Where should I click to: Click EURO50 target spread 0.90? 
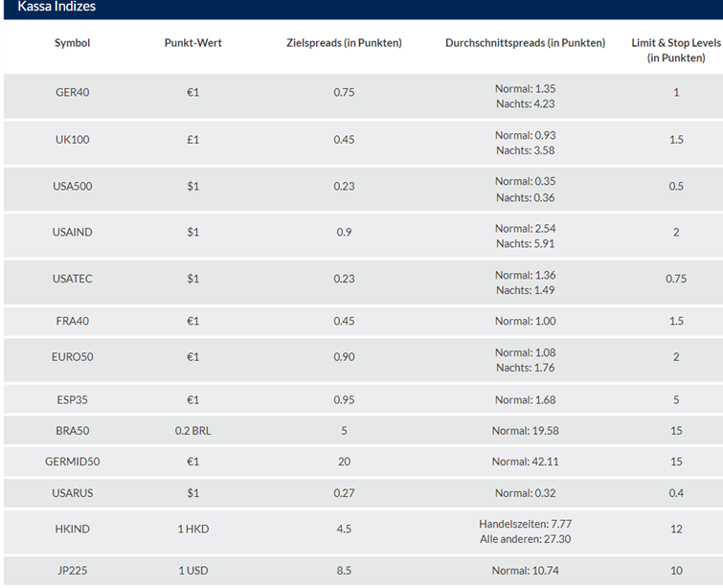[x=344, y=357]
